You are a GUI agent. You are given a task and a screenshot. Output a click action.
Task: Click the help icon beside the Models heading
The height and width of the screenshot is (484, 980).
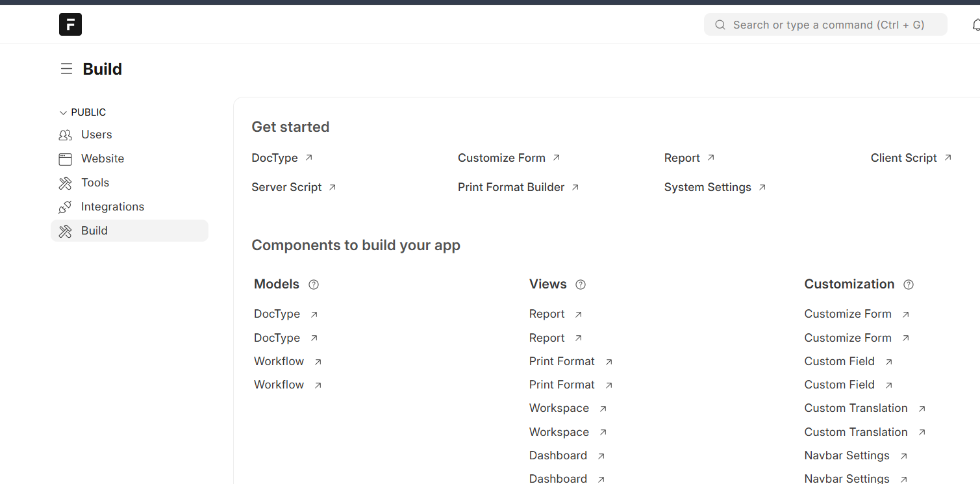[x=314, y=285]
